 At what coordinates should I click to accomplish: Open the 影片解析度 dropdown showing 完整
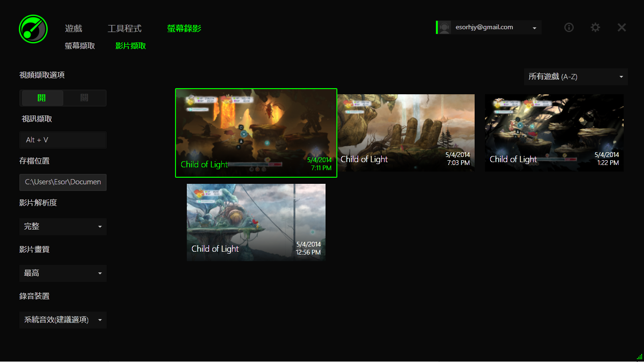[x=63, y=227]
